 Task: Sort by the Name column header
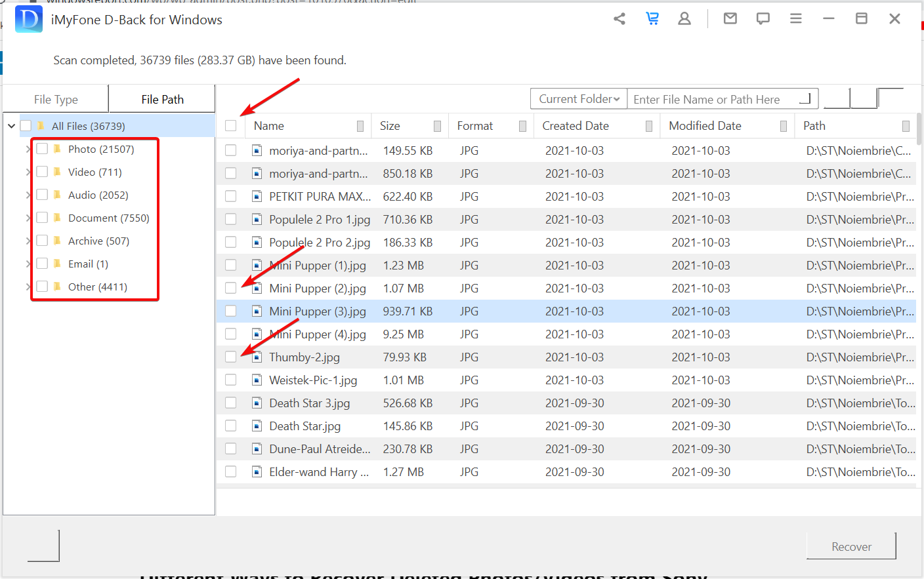pos(308,126)
